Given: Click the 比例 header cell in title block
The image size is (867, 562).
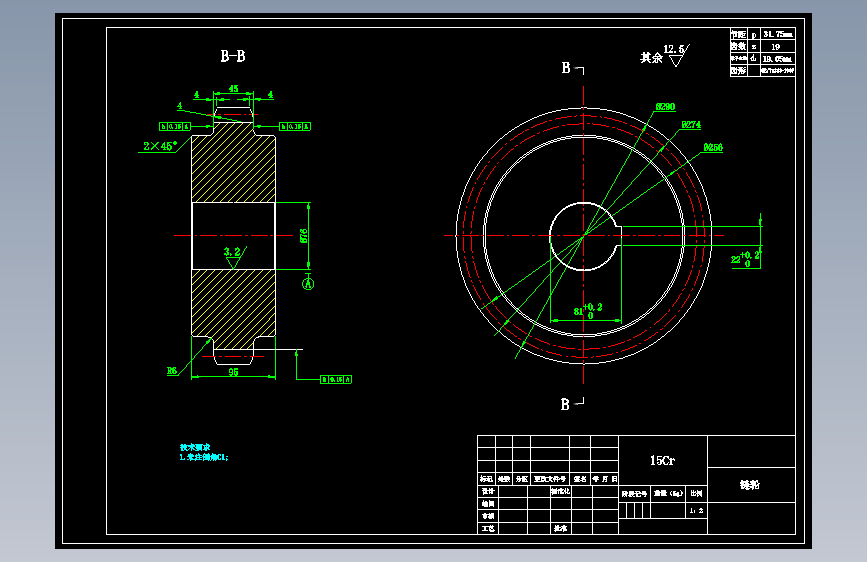Looking at the screenshot, I should click(696, 493).
